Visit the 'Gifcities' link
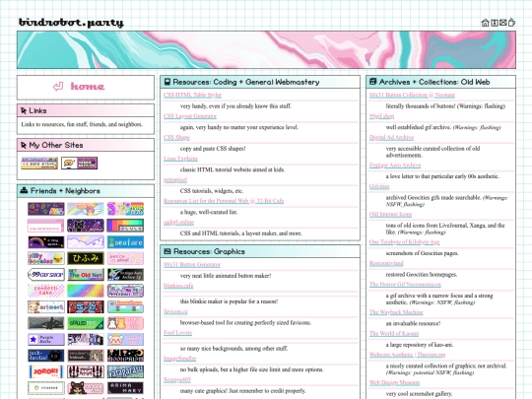Screen dimensions: 532x399 (x=379, y=186)
